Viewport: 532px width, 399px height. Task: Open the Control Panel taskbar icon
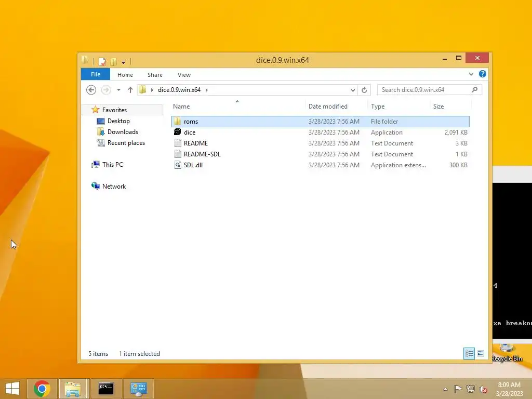[x=138, y=389]
